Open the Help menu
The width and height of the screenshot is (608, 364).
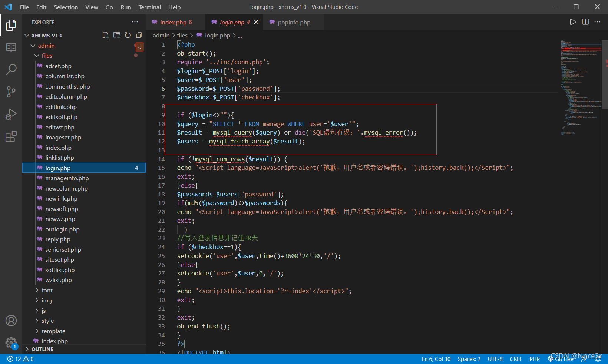click(x=174, y=7)
